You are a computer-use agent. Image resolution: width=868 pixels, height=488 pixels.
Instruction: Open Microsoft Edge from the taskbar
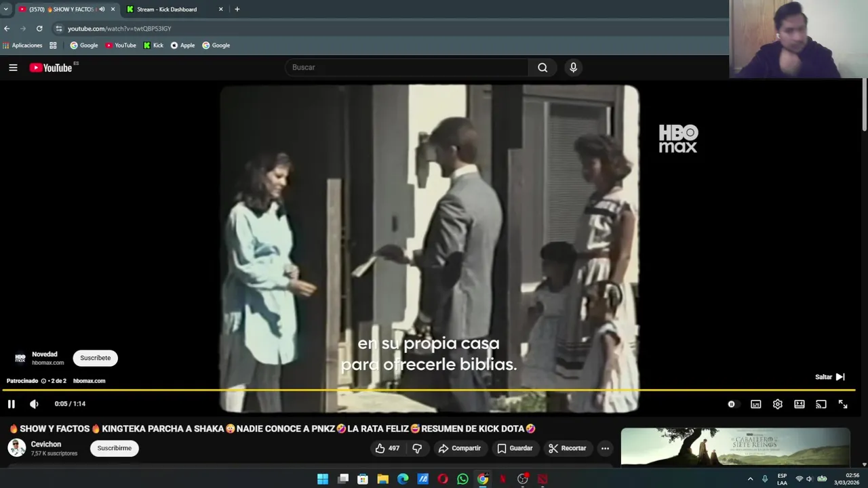pyautogui.click(x=403, y=479)
